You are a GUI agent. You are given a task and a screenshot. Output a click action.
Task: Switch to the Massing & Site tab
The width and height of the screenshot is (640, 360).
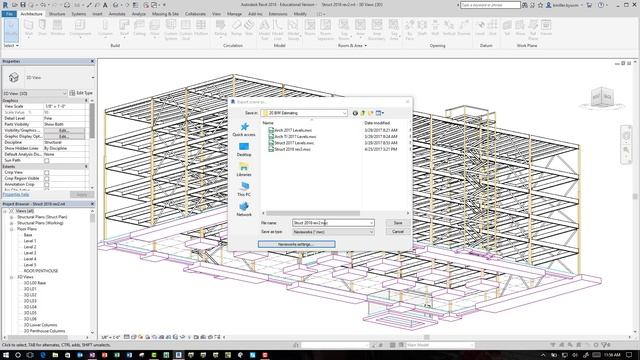165,14
